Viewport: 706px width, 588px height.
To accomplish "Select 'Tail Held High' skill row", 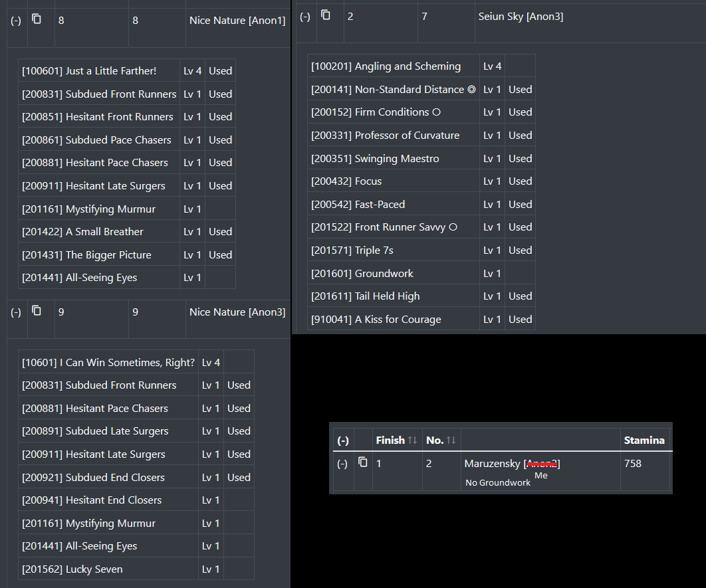I will 421,296.
